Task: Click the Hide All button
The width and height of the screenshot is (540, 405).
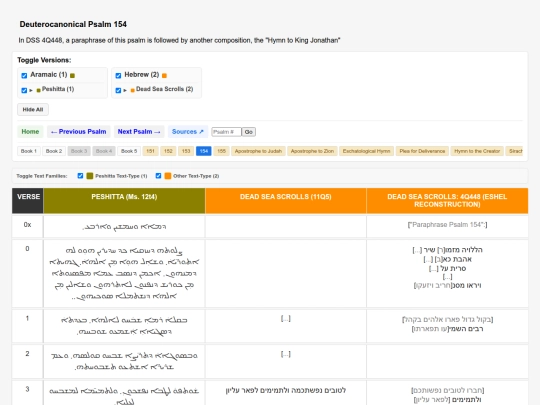Action: tap(33, 110)
